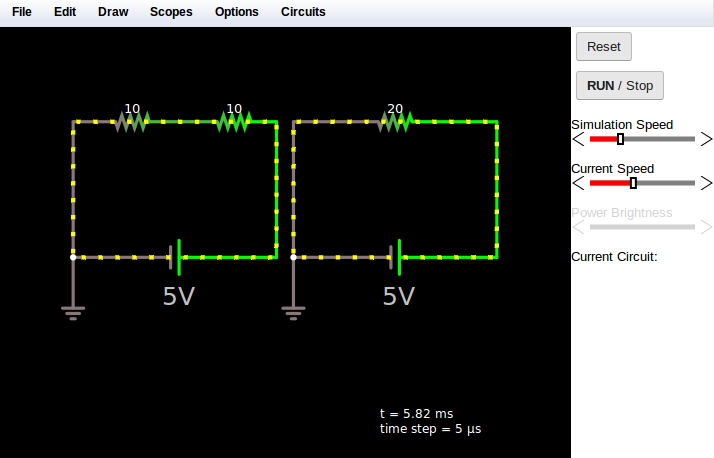Decrease Simulation Speed with left arrow
This screenshot has width=714, height=458.
pyautogui.click(x=578, y=139)
